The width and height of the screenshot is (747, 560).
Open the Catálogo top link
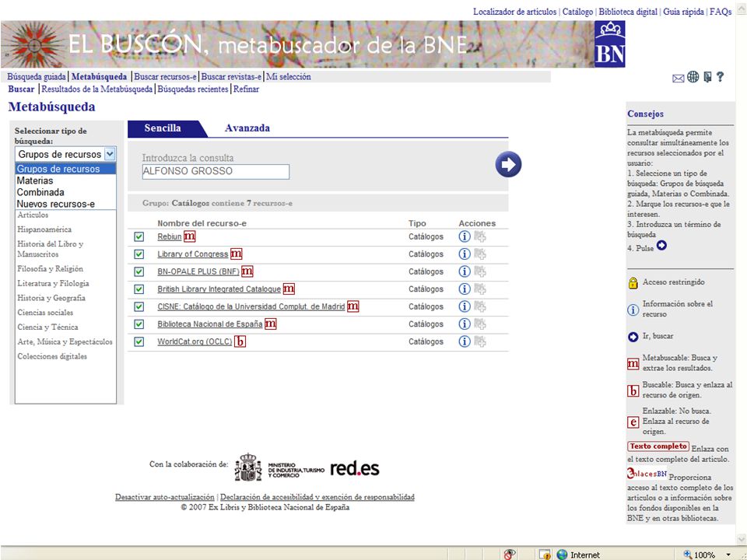pyautogui.click(x=577, y=12)
